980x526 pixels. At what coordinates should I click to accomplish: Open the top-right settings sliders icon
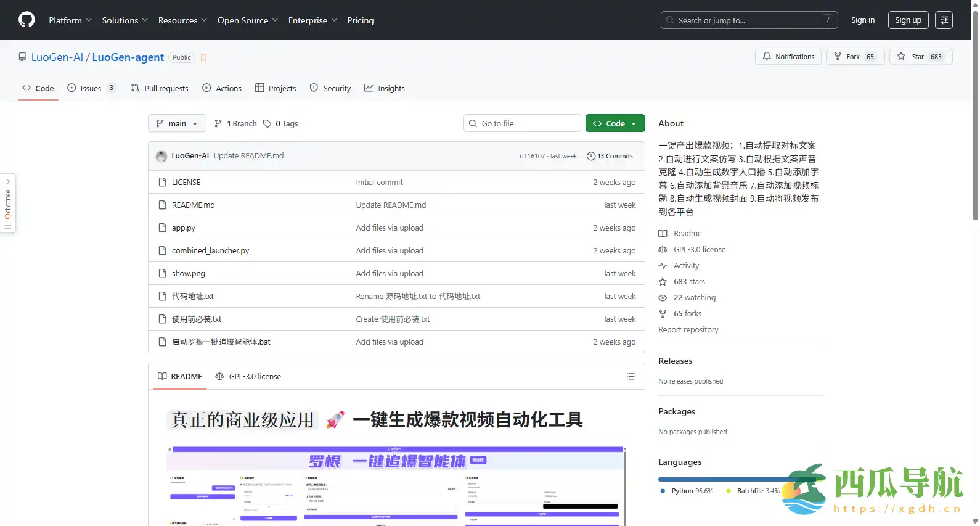pos(944,20)
